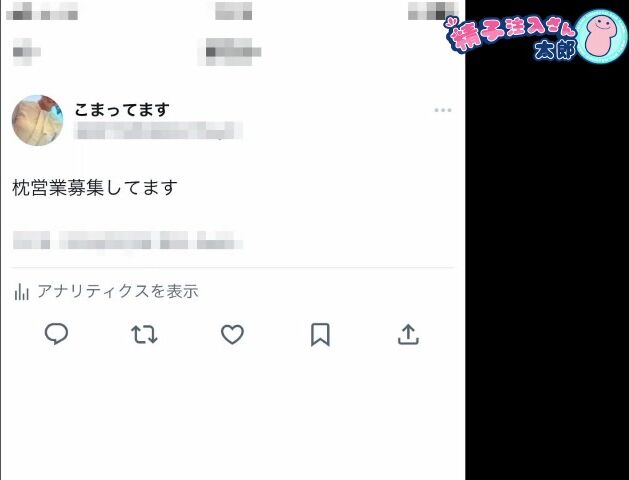This screenshot has height=480, width=629.
Task: Open the three-dot more options menu
Action: click(443, 110)
